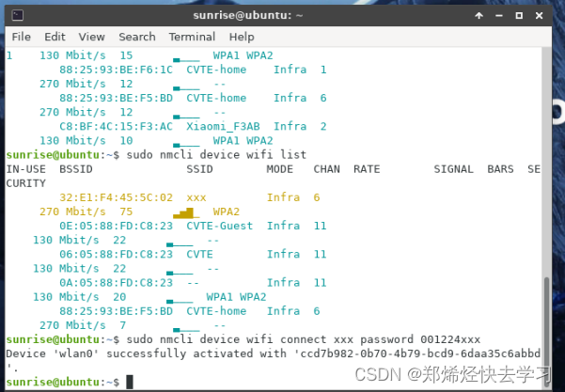Open the Terminal menu

(x=192, y=37)
